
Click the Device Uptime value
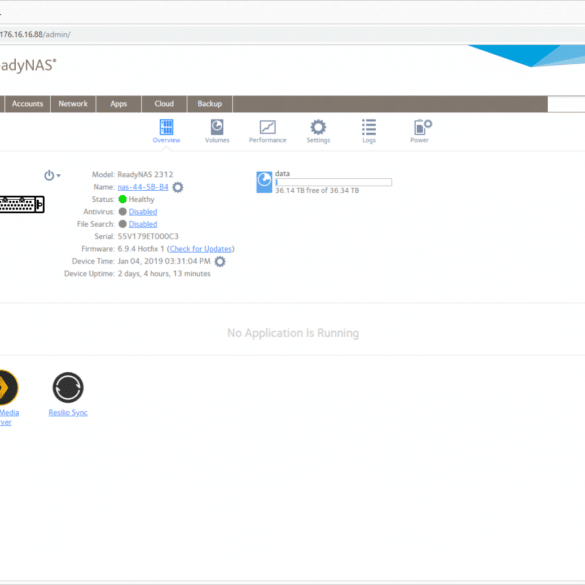[164, 274]
